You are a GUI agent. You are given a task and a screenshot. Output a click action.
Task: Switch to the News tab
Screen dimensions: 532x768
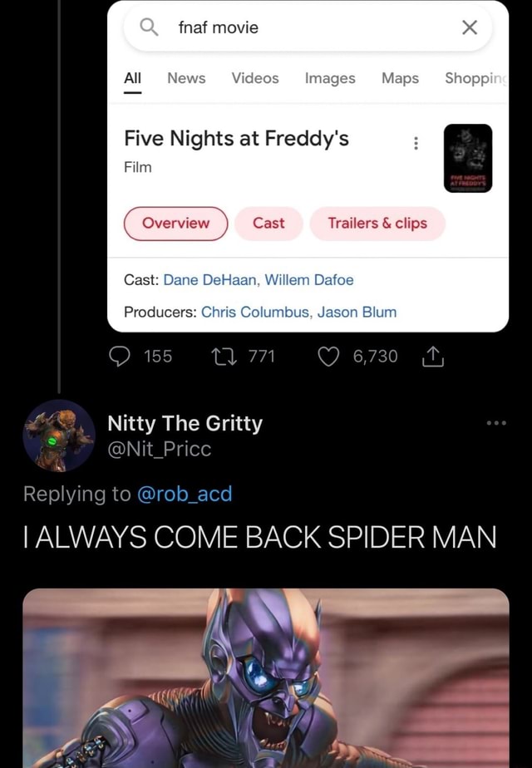[185, 78]
